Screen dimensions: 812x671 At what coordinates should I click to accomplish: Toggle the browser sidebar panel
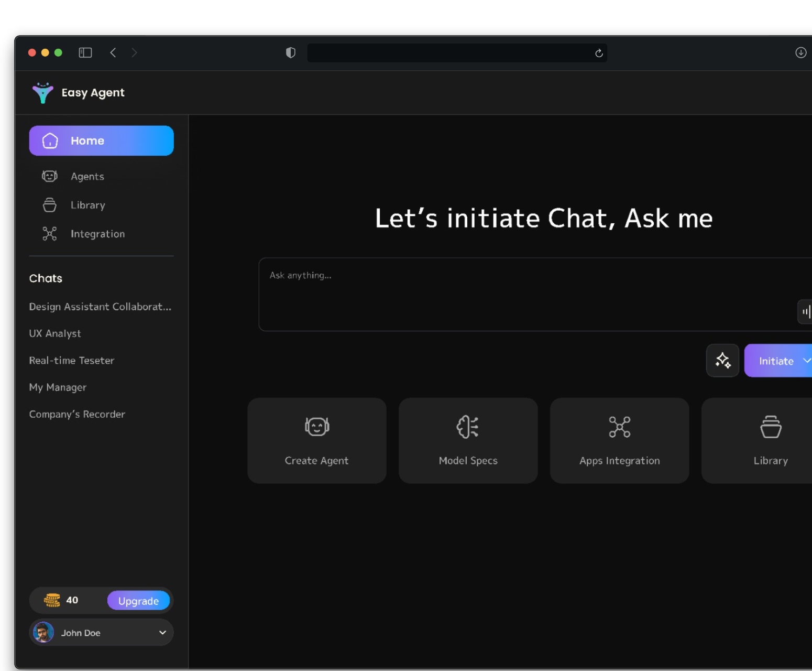tap(85, 52)
